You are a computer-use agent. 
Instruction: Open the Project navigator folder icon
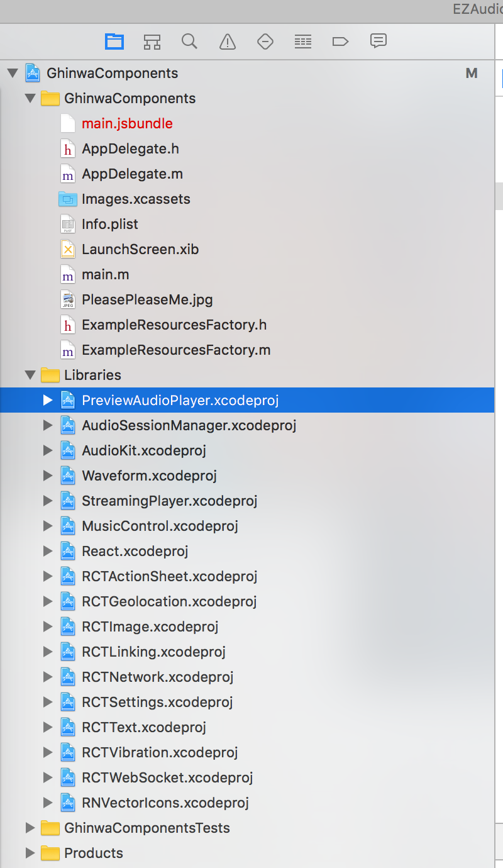click(114, 42)
